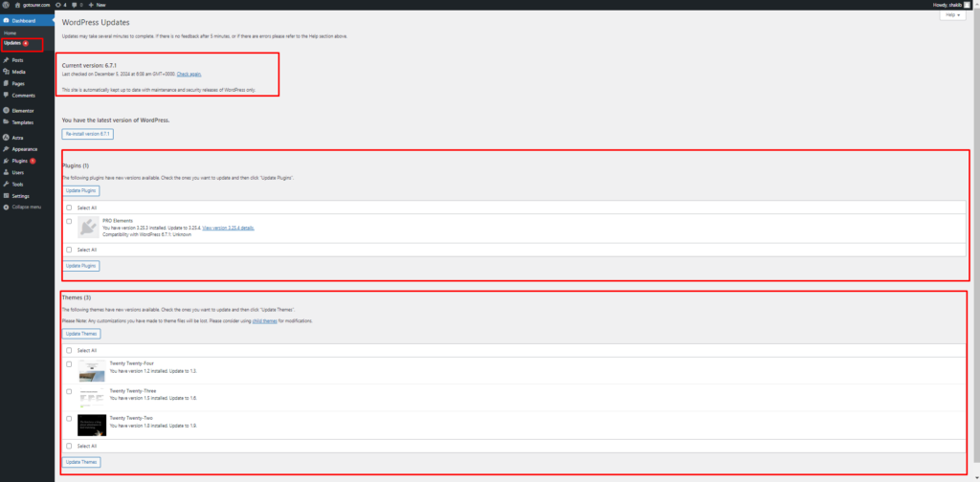Tick the bottom Select All checkbox in Plugins
980x482 pixels.
tap(69, 250)
